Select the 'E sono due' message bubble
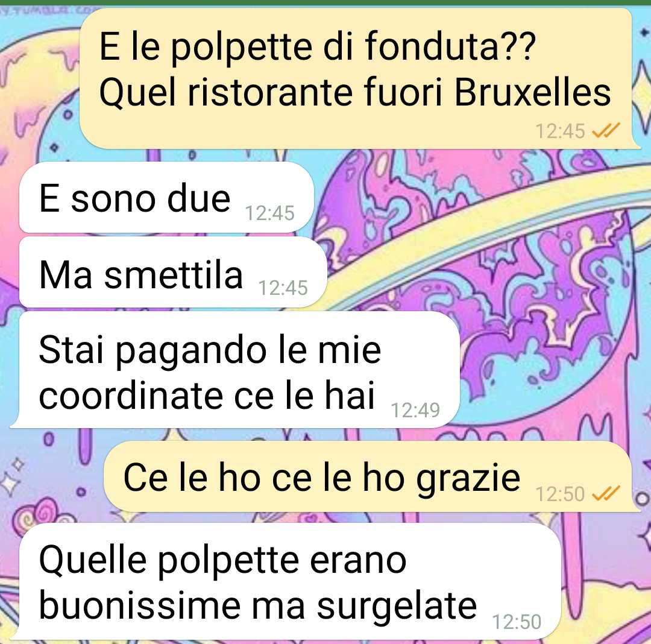651x644 pixels. (166, 197)
